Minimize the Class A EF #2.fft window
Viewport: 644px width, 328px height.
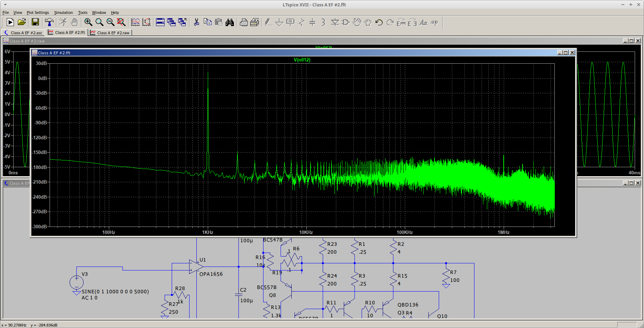(560, 53)
